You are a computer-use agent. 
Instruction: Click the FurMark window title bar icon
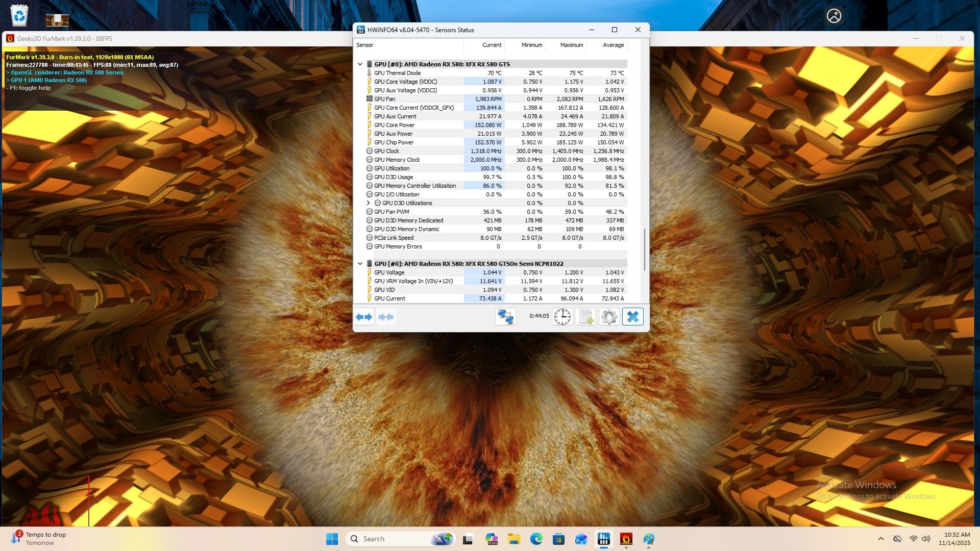point(10,38)
